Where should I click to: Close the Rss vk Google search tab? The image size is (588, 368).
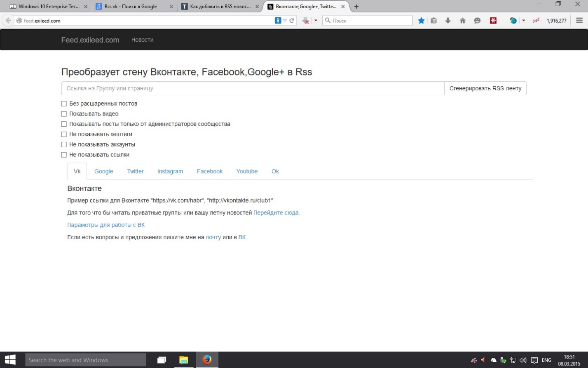(x=171, y=7)
